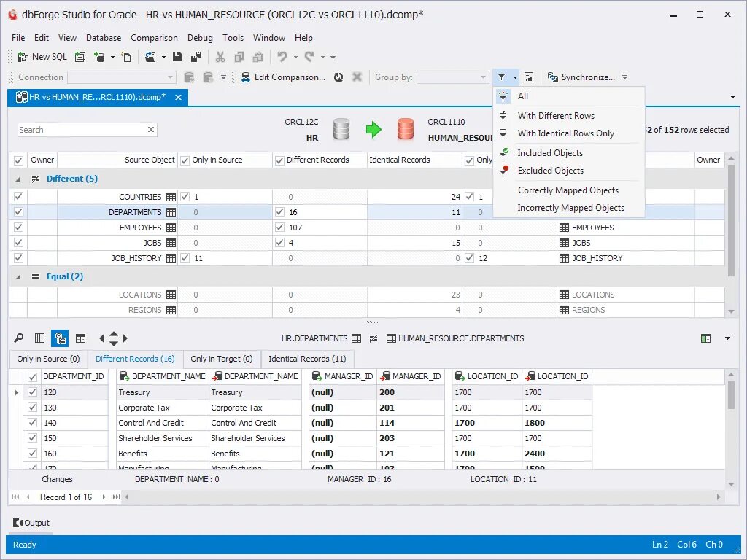Close the HR vs HUMAN_RE dcomp tab
Image resolution: width=747 pixels, height=560 pixels.
pyautogui.click(x=178, y=97)
